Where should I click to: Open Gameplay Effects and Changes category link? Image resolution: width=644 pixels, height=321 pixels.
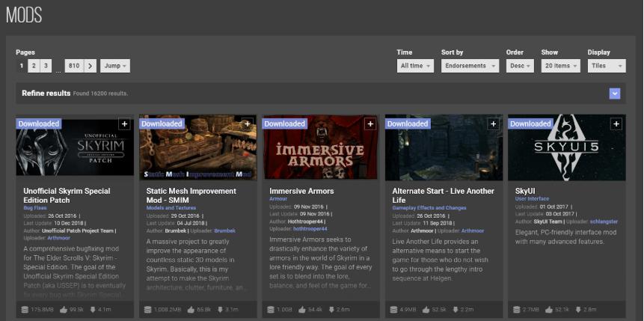pos(429,208)
